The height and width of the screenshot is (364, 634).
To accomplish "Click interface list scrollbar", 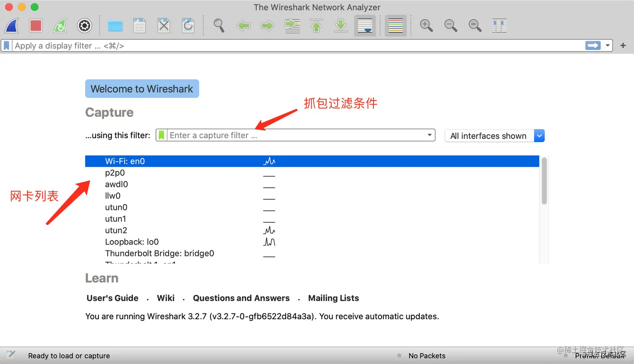I will [x=544, y=181].
